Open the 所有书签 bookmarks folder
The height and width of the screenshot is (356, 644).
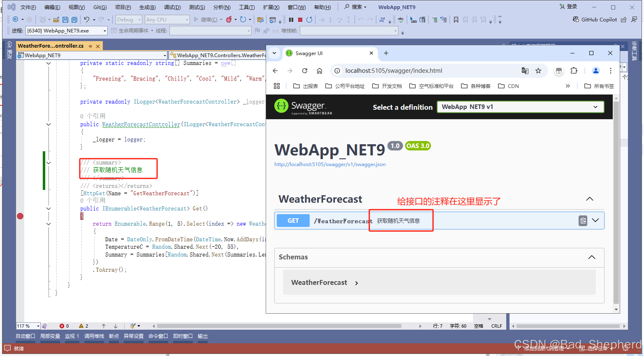click(x=599, y=86)
